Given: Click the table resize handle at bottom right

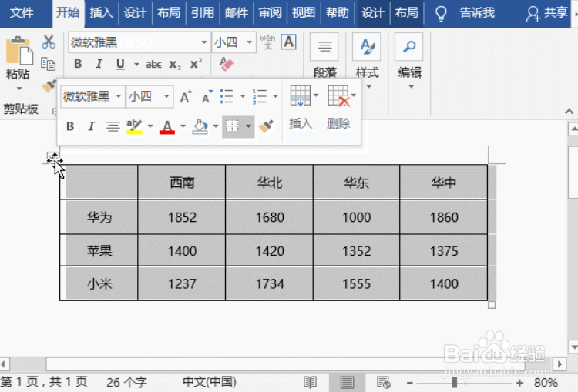Looking at the screenshot, I should pyautogui.click(x=492, y=305).
